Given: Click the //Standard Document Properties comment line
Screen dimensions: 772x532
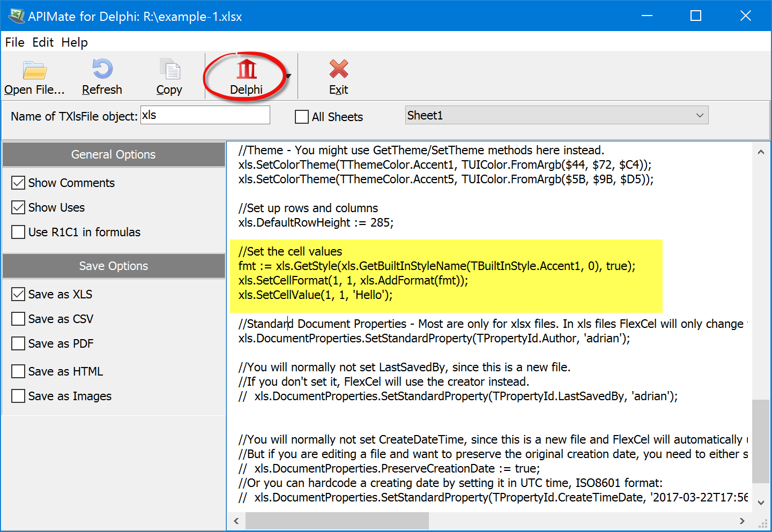Looking at the screenshot, I should pos(493,324).
